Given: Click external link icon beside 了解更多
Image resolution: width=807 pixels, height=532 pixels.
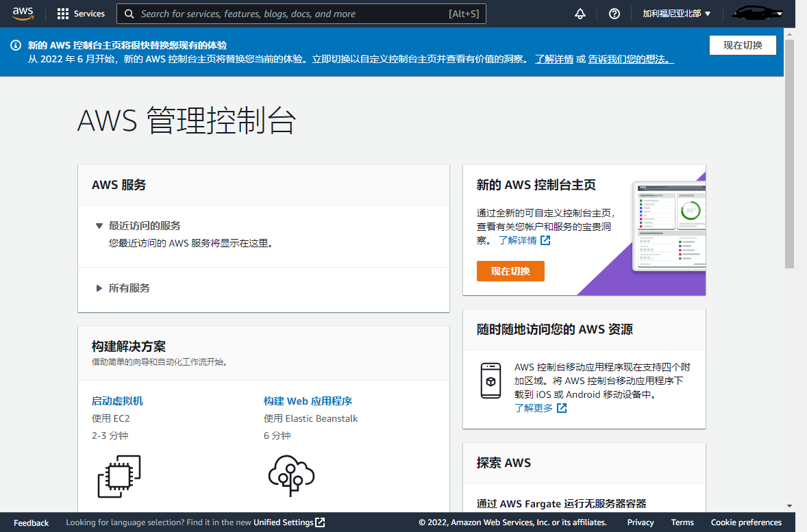Looking at the screenshot, I should (x=562, y=408).
